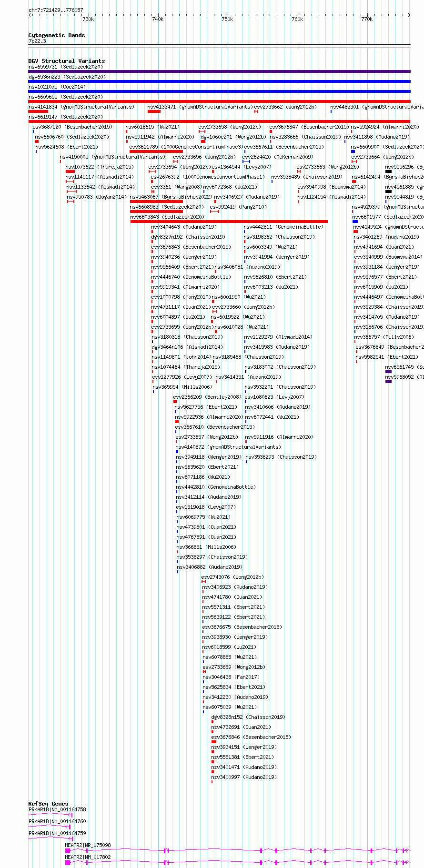Viewport: 424px width, 868px height.
Task: Select nsv1145117 (Alsmadi2014) label
Action: pyautogui.click(x=100, y=177)
